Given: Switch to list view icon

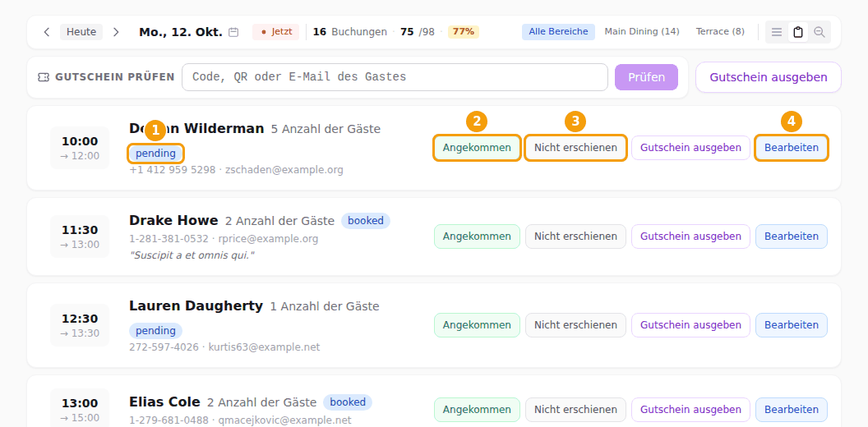Looking at the screenshot, I should pos(777,32).
